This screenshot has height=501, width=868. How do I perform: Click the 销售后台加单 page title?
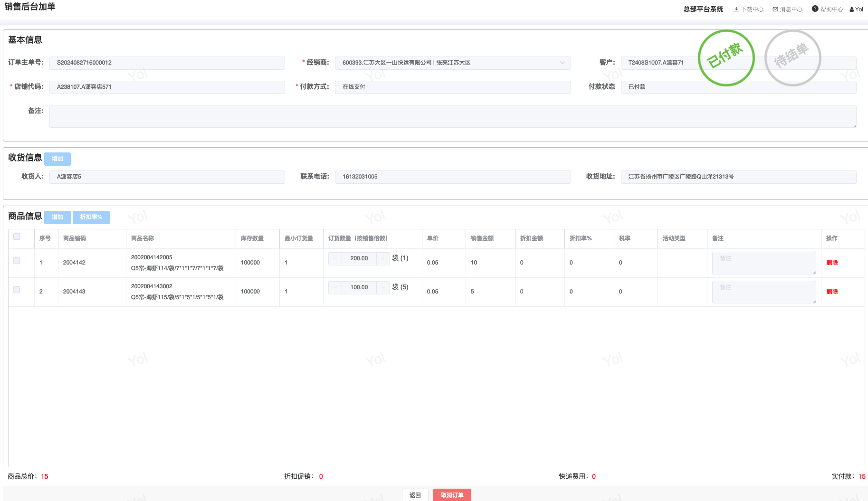tap(30, 7)
